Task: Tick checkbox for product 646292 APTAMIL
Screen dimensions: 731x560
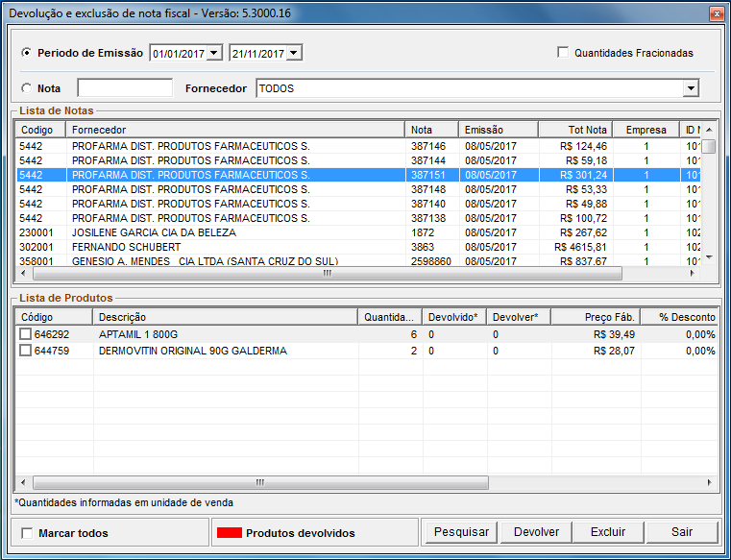Action: tap(25, 334)
